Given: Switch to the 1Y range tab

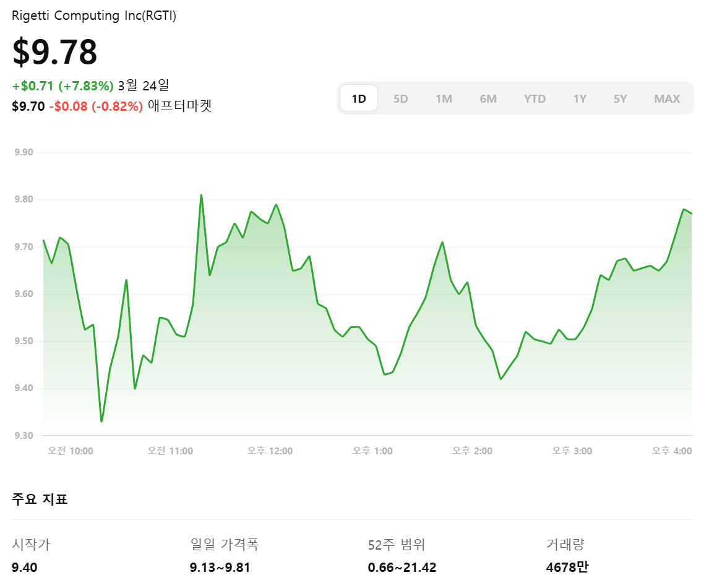Looking at the screenshot, I should (580, 98).
